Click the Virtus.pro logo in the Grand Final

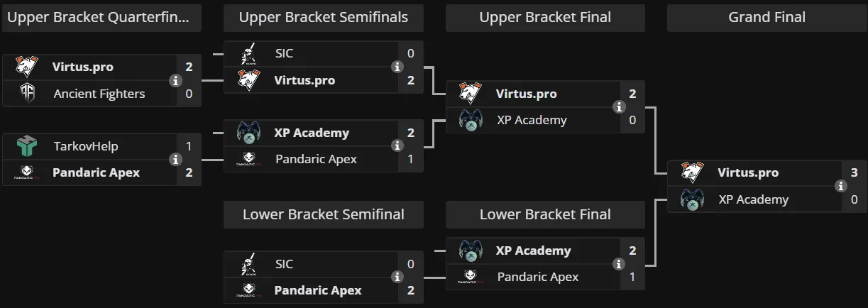tap(692, 172)
